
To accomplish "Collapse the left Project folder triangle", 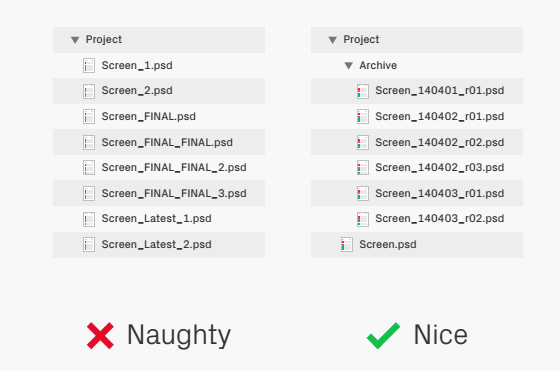I will pyautogui.click(x=75, y=40).
